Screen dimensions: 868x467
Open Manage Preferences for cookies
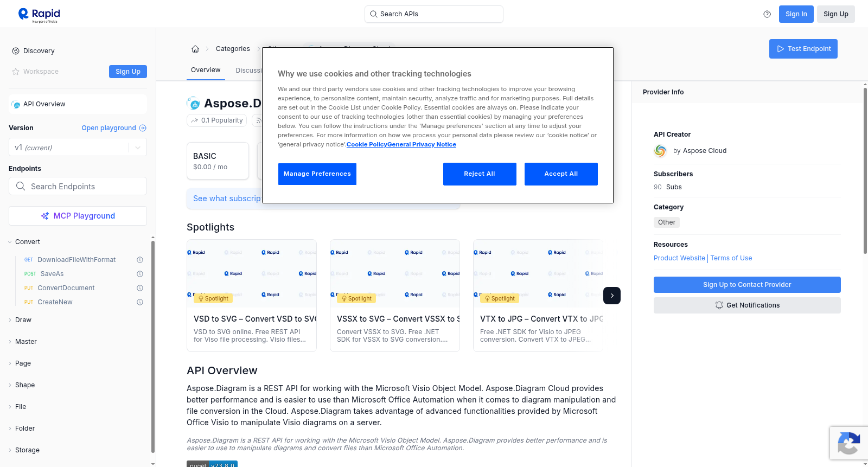[317, 174]
